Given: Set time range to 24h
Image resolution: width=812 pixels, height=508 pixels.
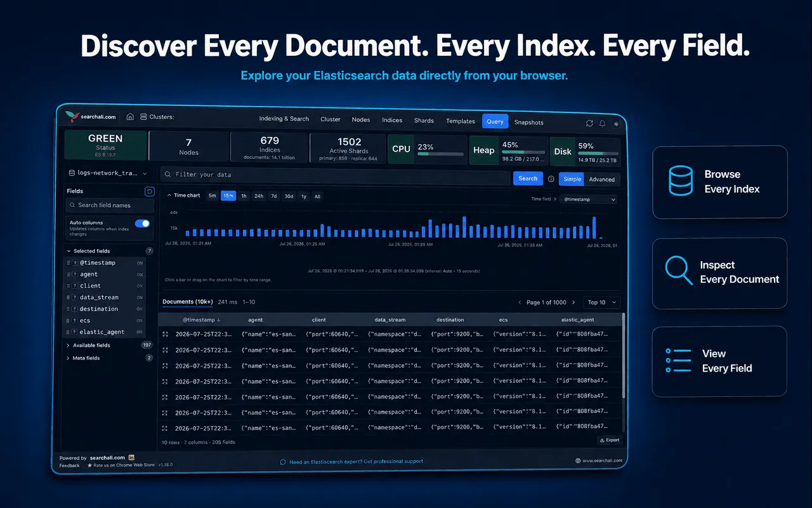Looking at the screenshot, I should 259,196.
